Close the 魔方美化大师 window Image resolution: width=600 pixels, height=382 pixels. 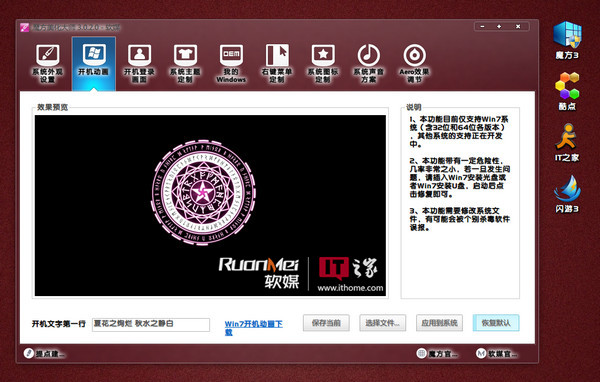518,26
